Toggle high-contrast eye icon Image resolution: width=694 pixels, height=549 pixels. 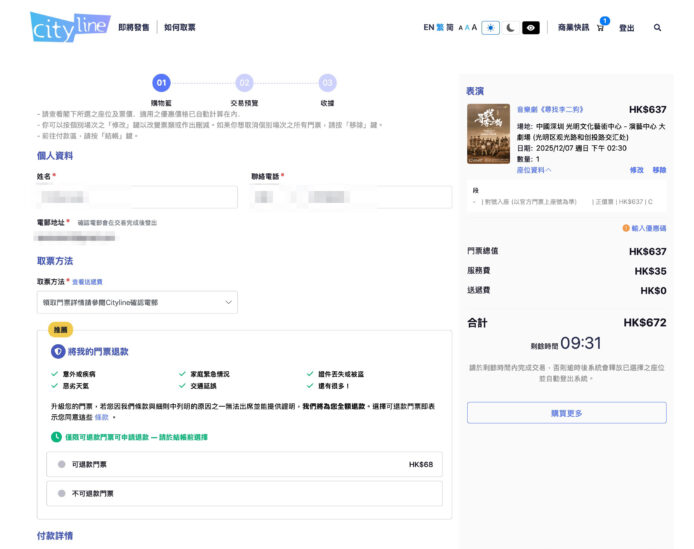531,28
